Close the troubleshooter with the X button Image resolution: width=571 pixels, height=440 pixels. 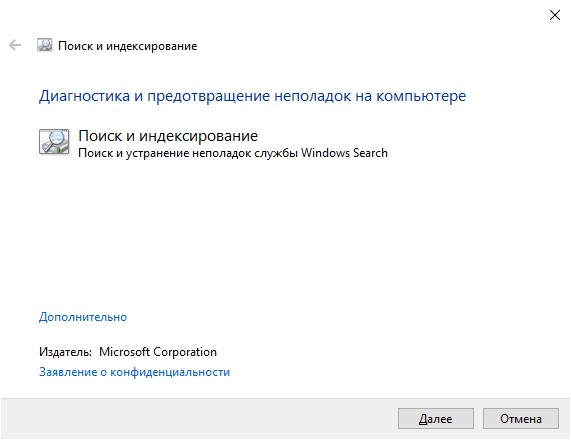click(x=555, y=15)
